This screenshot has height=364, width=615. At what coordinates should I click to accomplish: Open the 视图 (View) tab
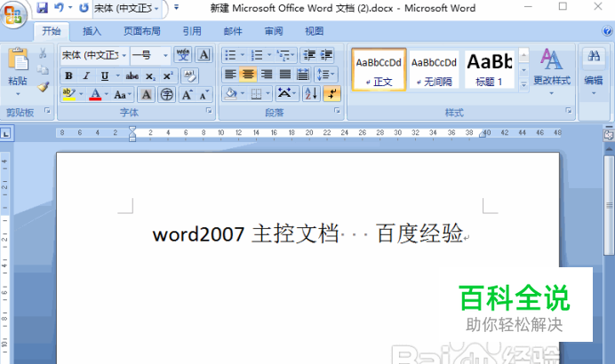tap(315, 31)
